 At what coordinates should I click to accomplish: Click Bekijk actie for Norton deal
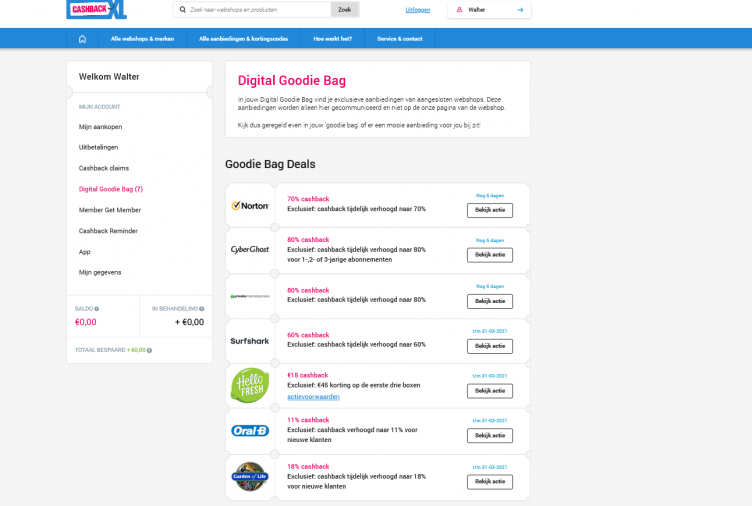(489, 211)
